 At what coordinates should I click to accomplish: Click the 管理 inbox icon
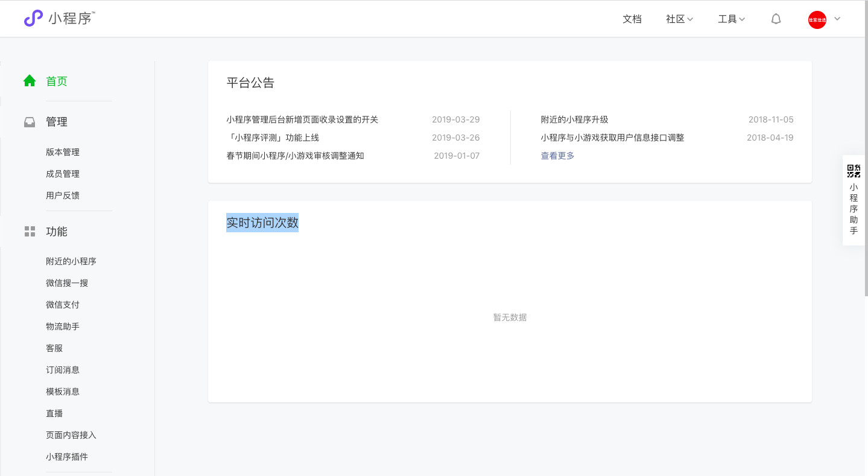(x=30, y=122)
